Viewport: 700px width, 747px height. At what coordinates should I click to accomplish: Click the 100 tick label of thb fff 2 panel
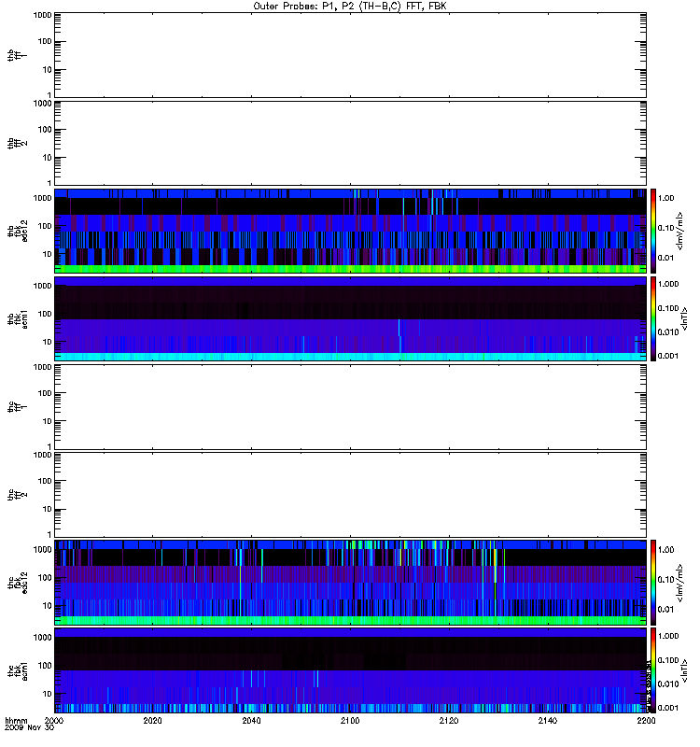pyautogui.click(x=45, y=130)
